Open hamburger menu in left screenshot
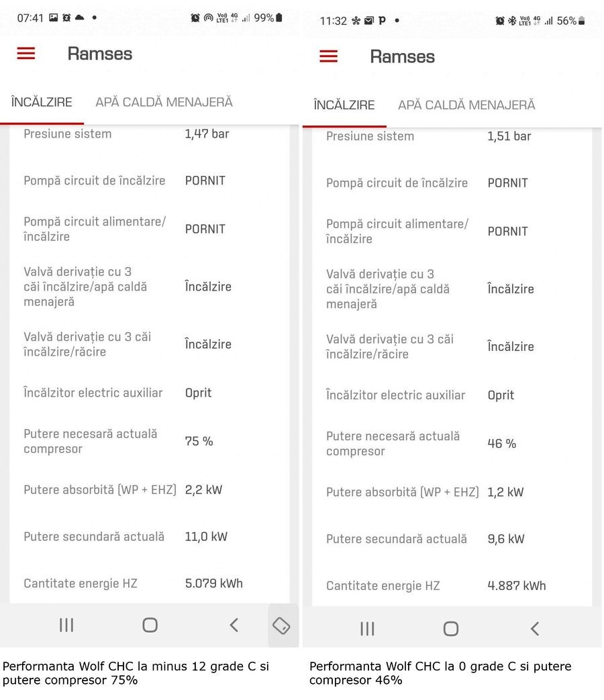Viewport: 604px width, 700px height. pyautogui.click(x=26, y=54)
